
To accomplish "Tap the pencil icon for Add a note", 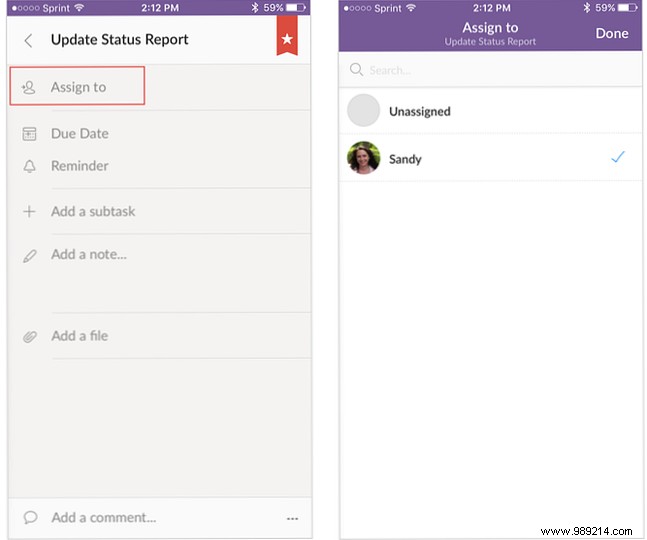I will click(30, 255).
